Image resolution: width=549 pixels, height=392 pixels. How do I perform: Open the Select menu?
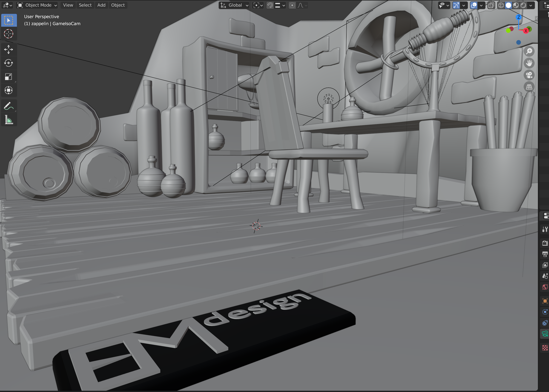pos(85,5)
